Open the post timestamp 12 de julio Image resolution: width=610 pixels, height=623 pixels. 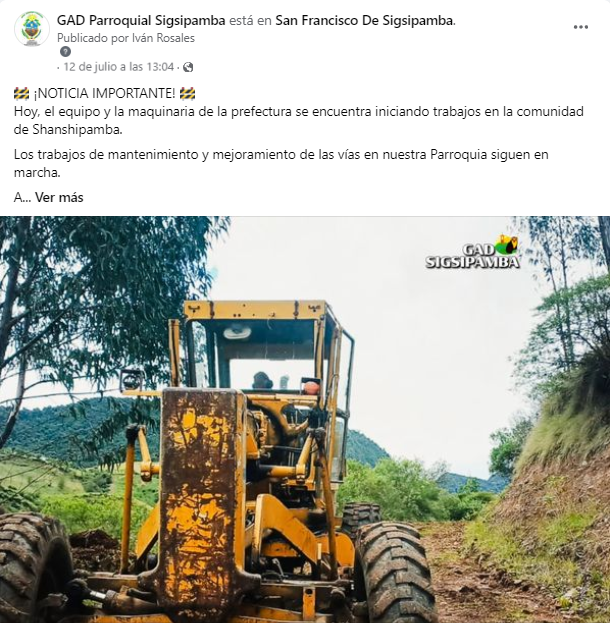118,67
